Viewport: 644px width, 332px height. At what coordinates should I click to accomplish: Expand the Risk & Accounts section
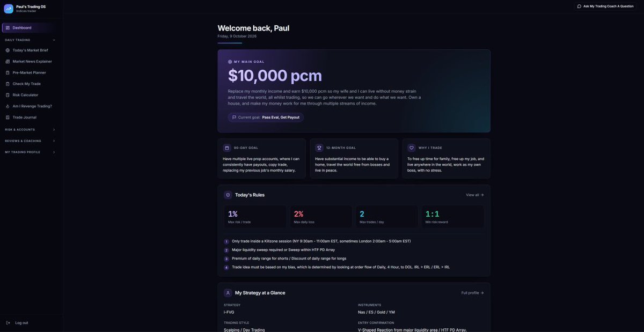[x=31, y=130]
